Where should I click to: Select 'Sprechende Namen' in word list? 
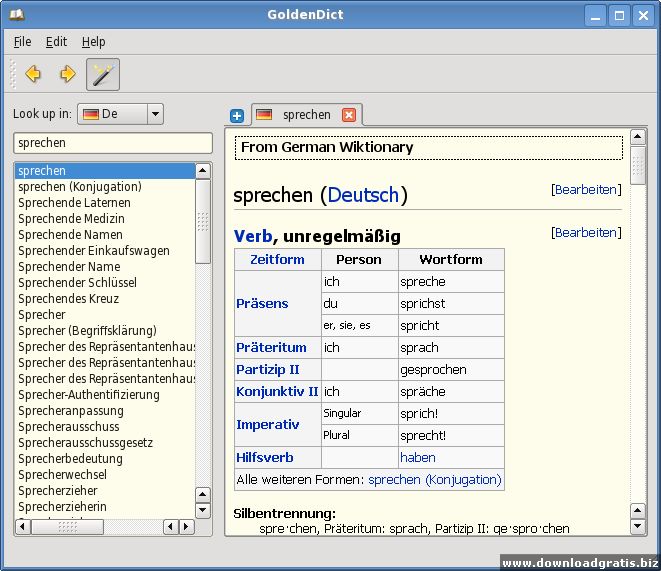click(x=105, y=235)
